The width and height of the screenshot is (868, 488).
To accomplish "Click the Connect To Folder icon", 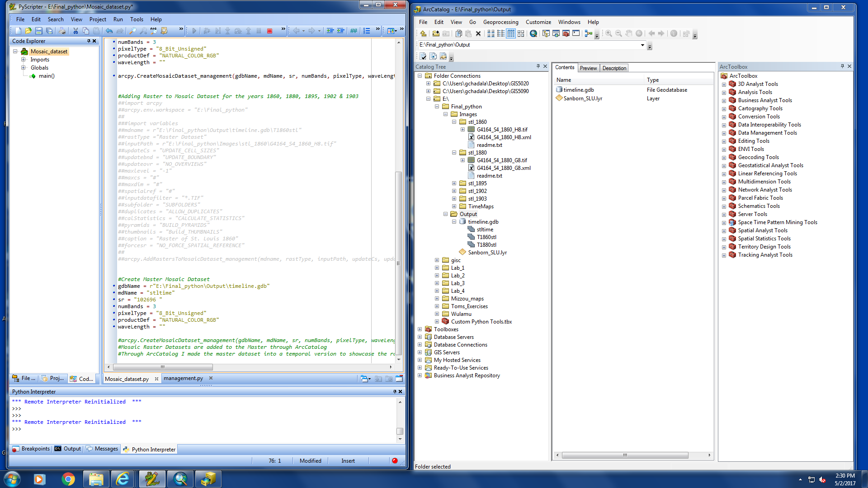I will point(435,33).
